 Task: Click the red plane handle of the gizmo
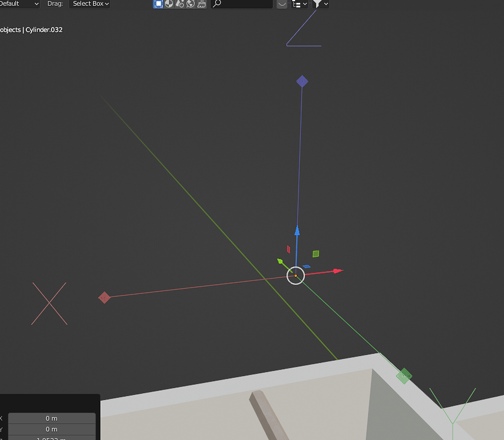pos(288,249)
